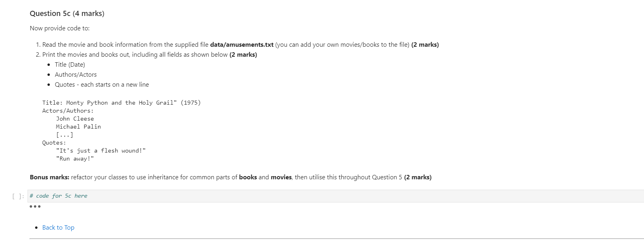Click the 'Bonus marks:' bold label

click(49, 177)
